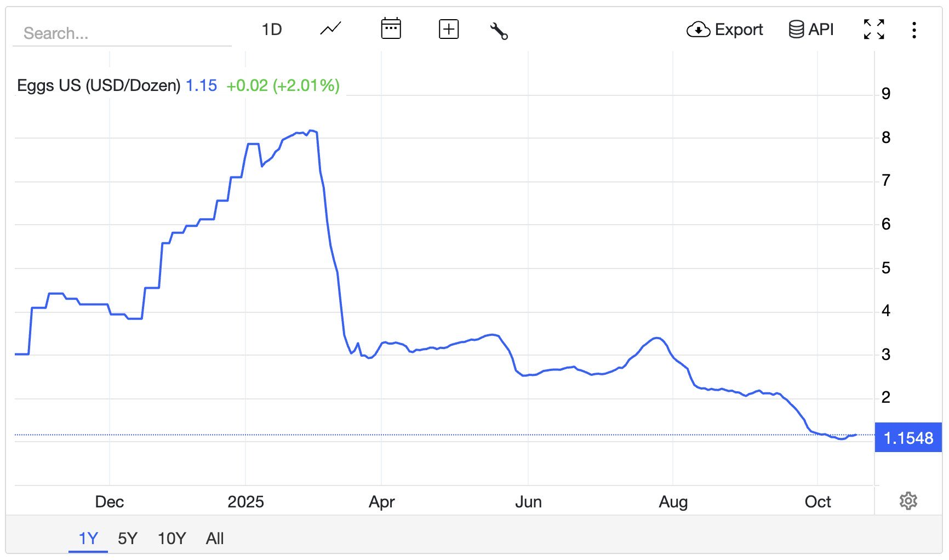Open the calendar date range picker
949x560 pixels.
coord(391,29)
